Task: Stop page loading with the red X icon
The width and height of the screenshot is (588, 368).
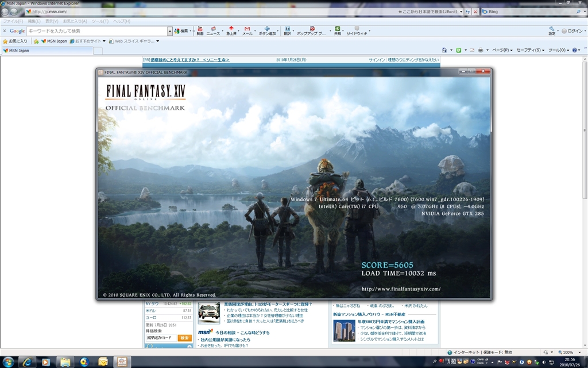Action: coord(475,11)
